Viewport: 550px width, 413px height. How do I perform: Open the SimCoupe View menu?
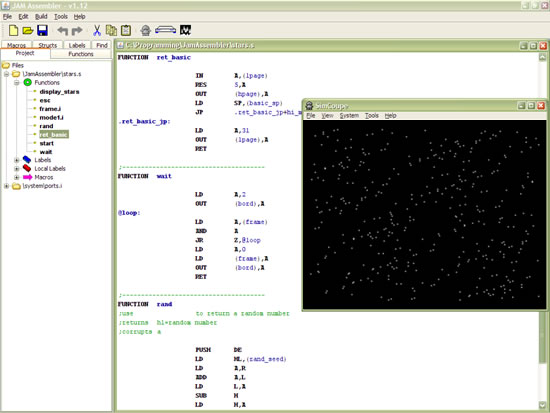click(327, 115)
